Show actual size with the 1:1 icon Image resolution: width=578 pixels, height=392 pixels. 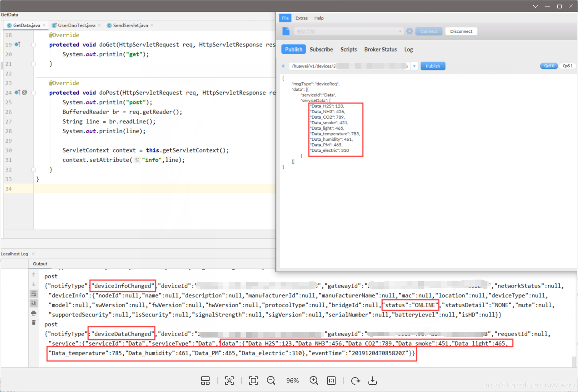tap(331, 381)
